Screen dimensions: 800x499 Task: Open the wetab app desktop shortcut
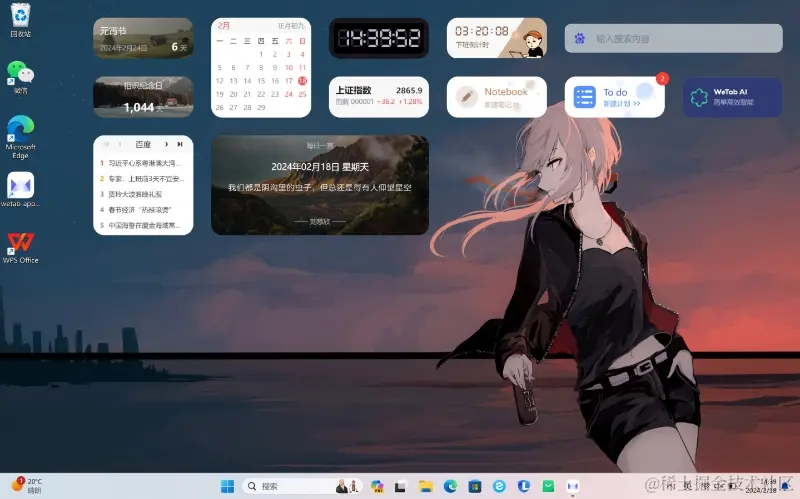pos(20,189)
